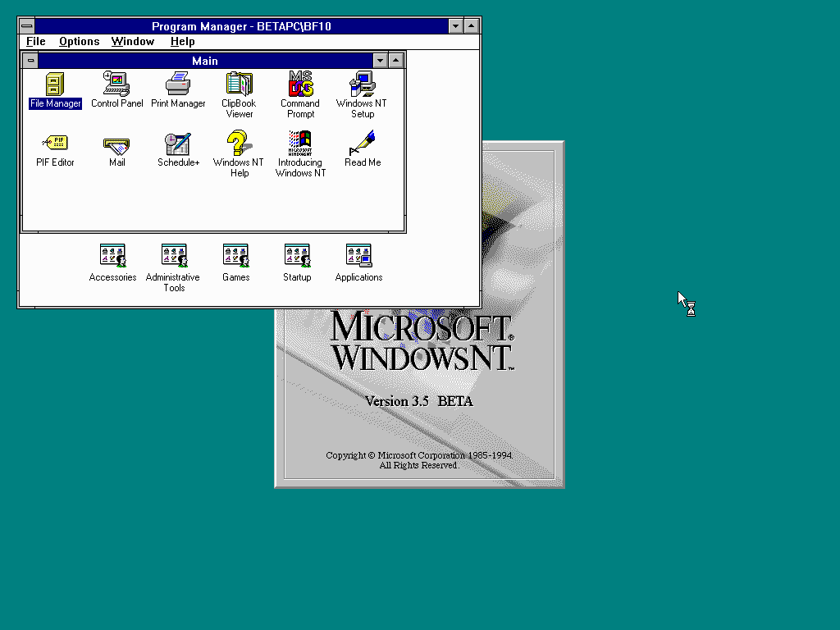Open the Control Panel icon
This screenshot has height=630, width=840.
pos(116,84)
